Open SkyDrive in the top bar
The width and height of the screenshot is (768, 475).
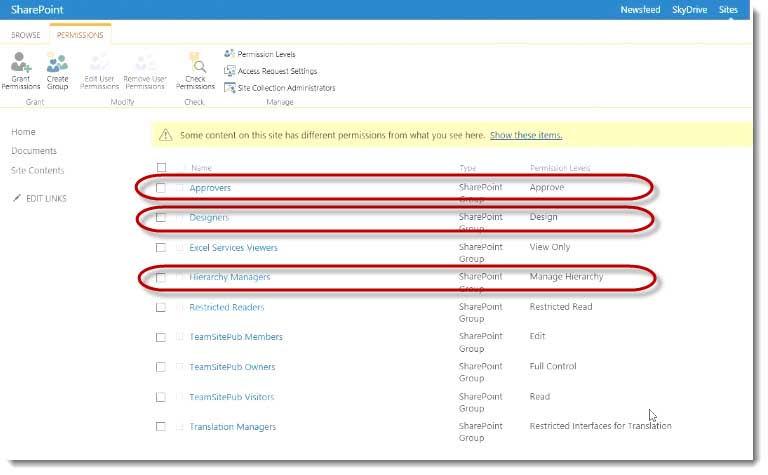tap(689, 10)
